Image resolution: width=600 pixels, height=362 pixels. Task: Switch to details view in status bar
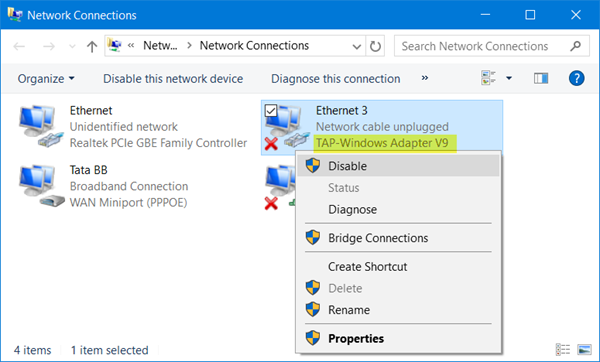562,349
